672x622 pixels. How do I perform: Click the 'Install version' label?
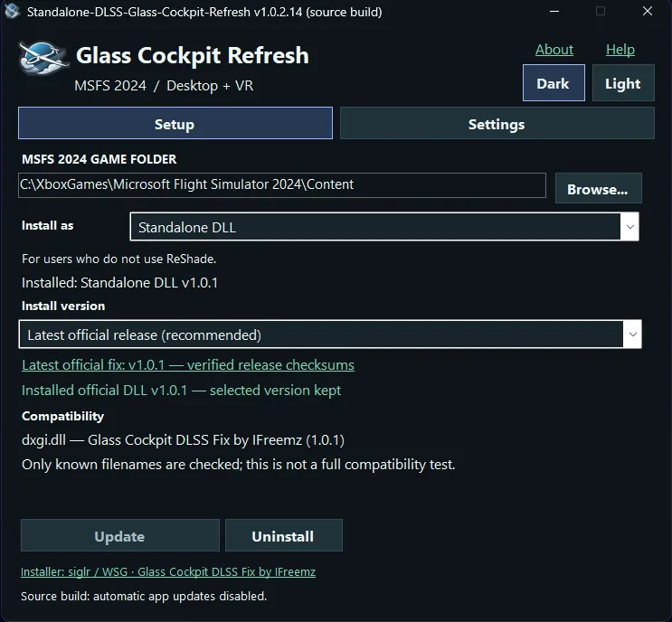pos(63,306)
